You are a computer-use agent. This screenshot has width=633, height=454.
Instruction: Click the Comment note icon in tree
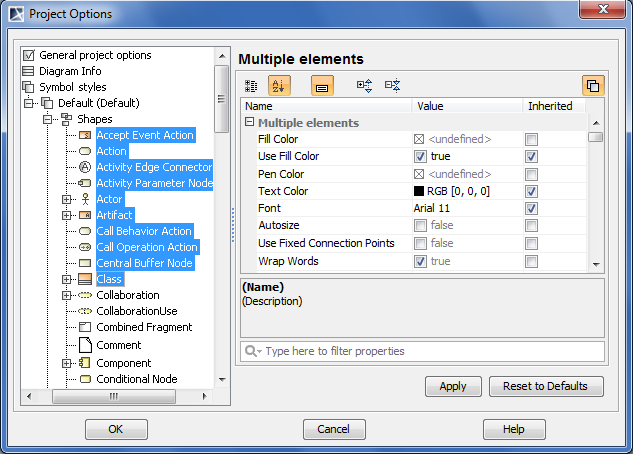[85, 345]
